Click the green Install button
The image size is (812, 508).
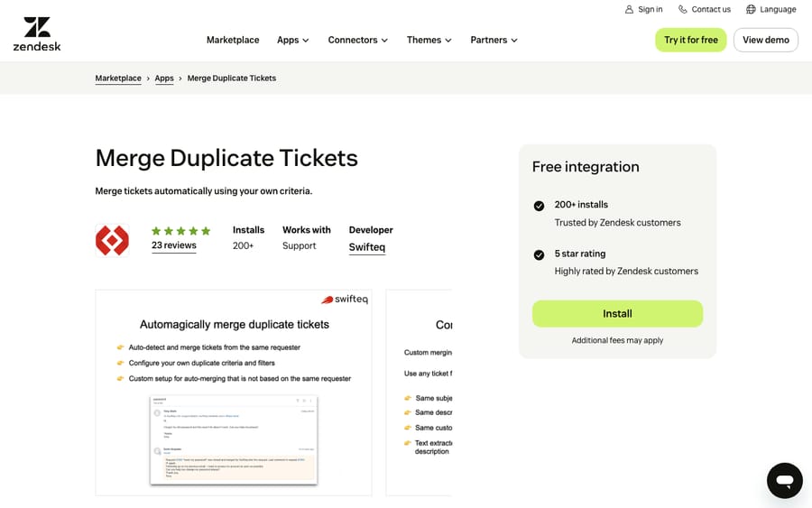tap(617, 314)
